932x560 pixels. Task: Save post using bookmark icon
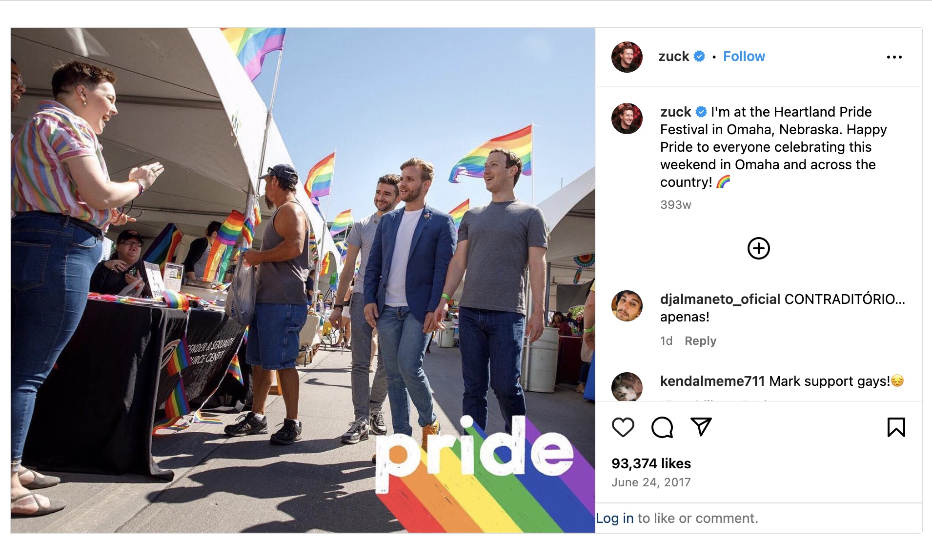point(896,427)
